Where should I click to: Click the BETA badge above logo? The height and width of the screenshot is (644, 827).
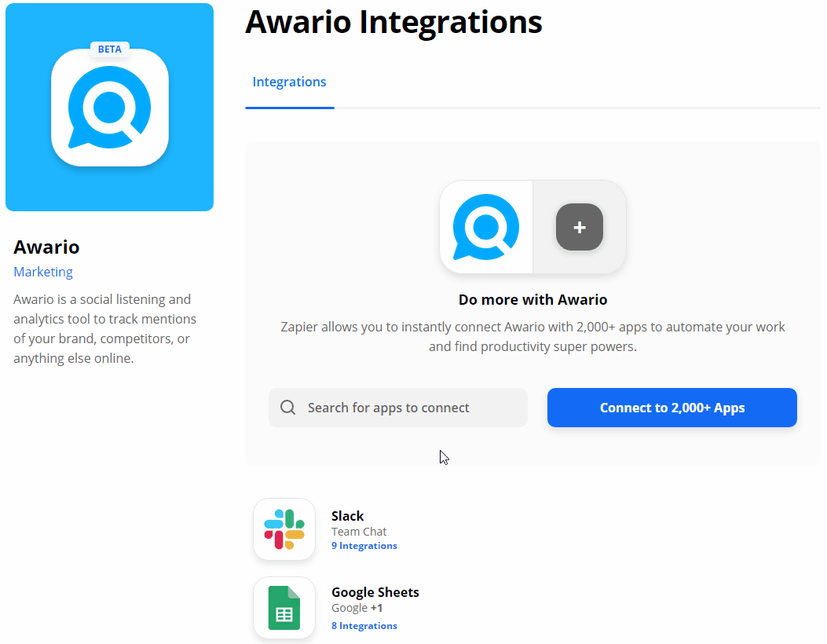point(110,49)
